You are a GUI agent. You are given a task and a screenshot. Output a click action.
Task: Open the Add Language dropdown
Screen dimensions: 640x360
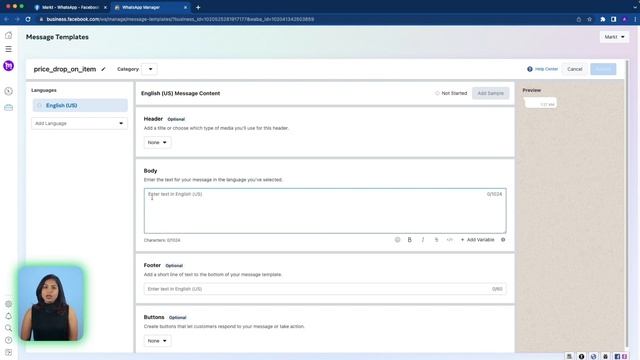tap(79, 123)
